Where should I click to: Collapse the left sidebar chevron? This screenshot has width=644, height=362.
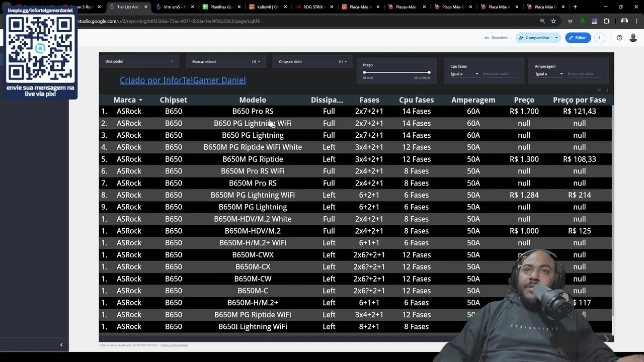61,345
